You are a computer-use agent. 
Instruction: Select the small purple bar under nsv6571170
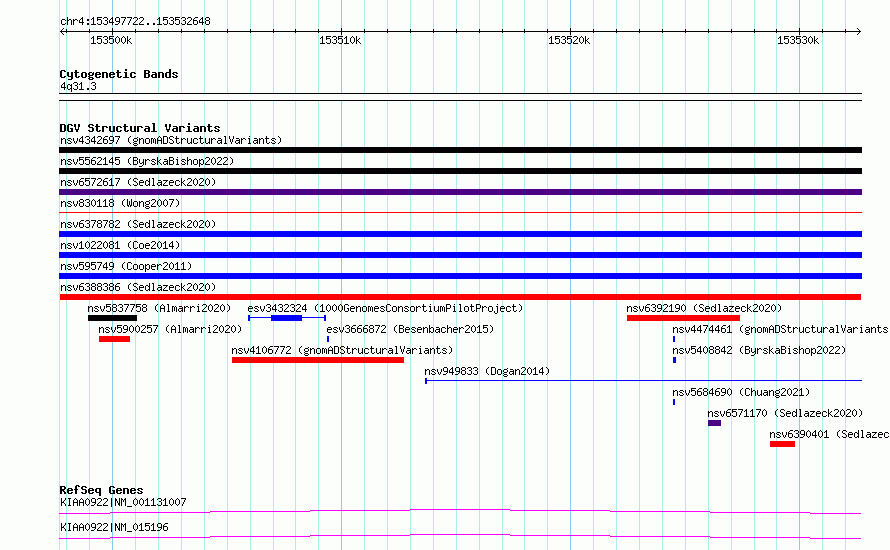click(x=715, y=423)
